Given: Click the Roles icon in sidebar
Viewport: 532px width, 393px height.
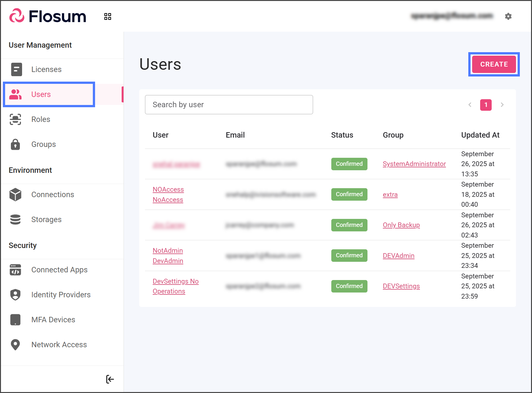Looking at the screenshot, I should (15, 119).
